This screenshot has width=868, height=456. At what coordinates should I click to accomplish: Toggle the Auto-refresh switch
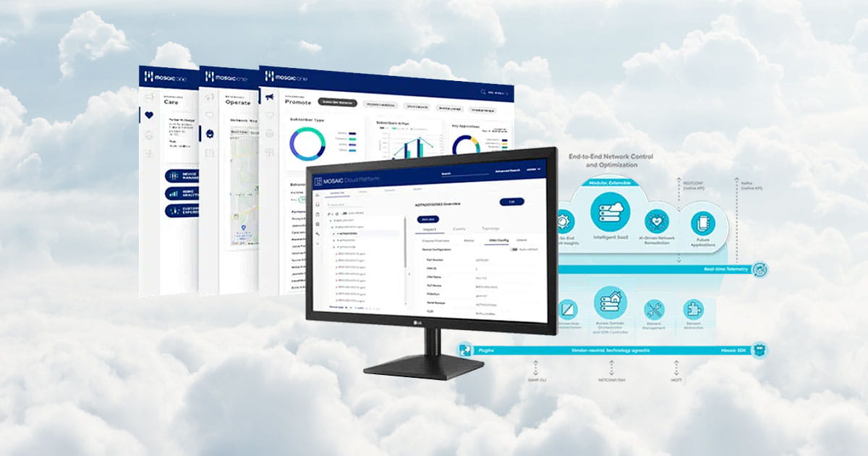(x=513, y=249)
